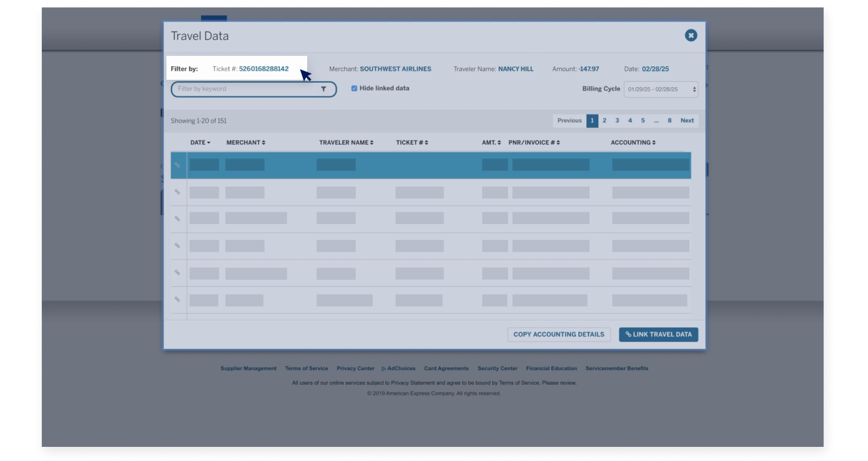
Task: Open the Billing Cycle dropdown
Action: (660, 89)
